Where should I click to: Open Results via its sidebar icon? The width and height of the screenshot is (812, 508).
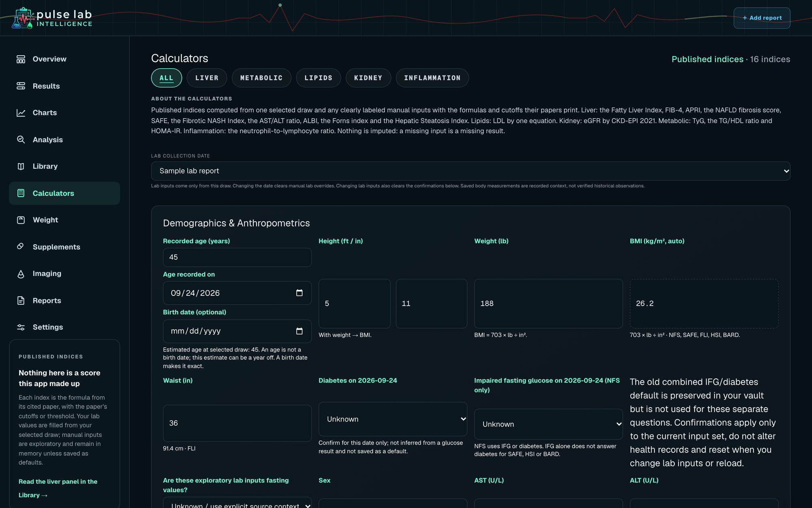(x=21, y=86)
